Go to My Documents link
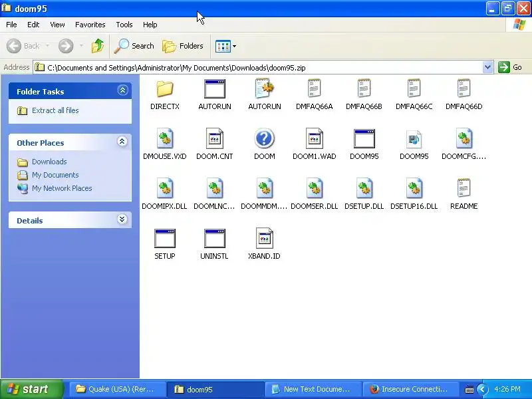 55,175
